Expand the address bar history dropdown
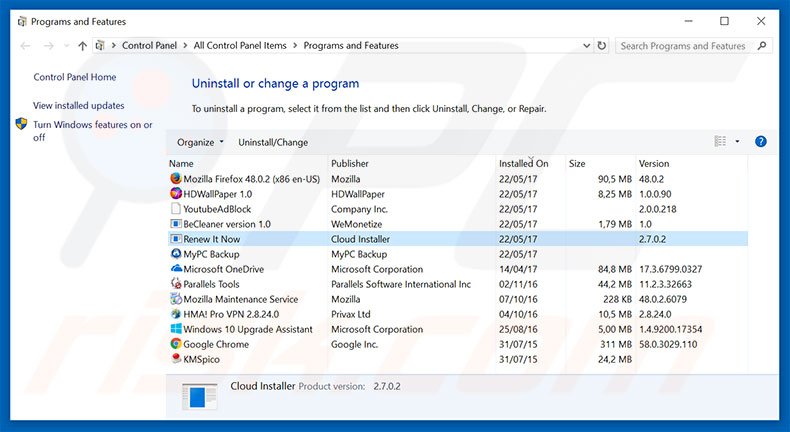Viewport: 790px width, 432px height. tap(586, 46)
